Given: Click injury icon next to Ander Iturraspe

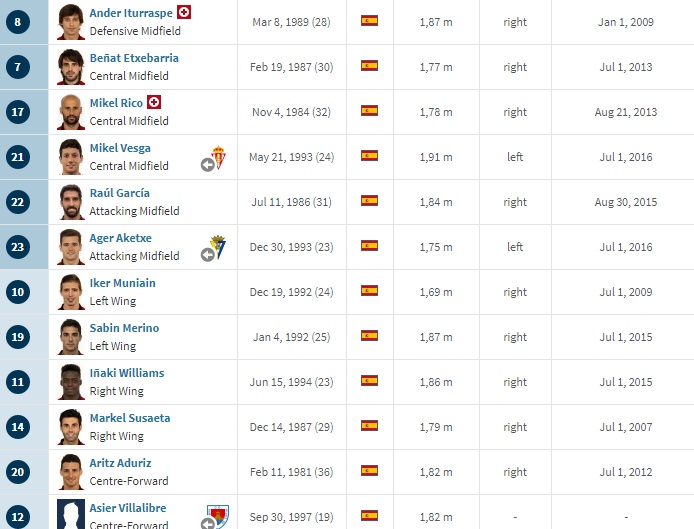Looking at the screenshot, I should (x=184, y=12).
